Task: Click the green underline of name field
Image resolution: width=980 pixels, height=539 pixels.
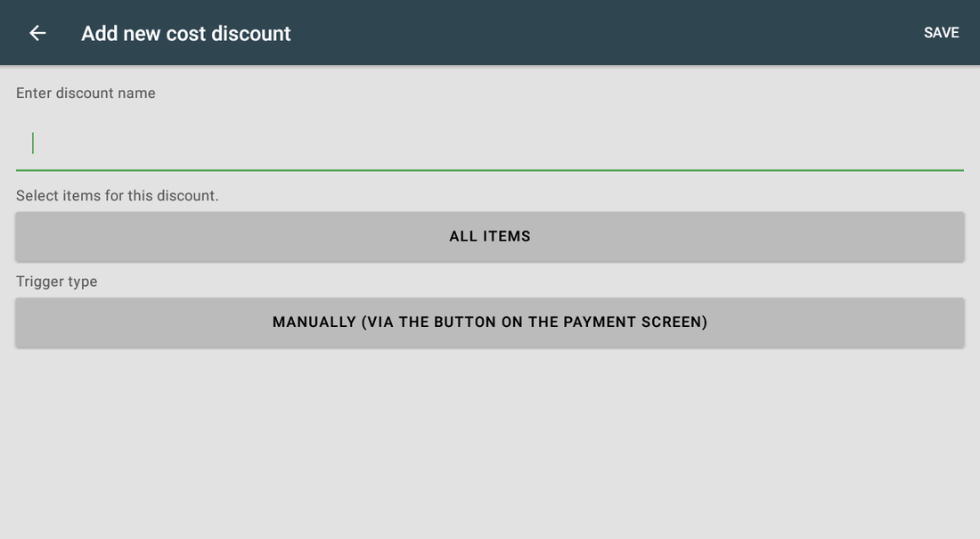Action: click(x=489, y=170)
